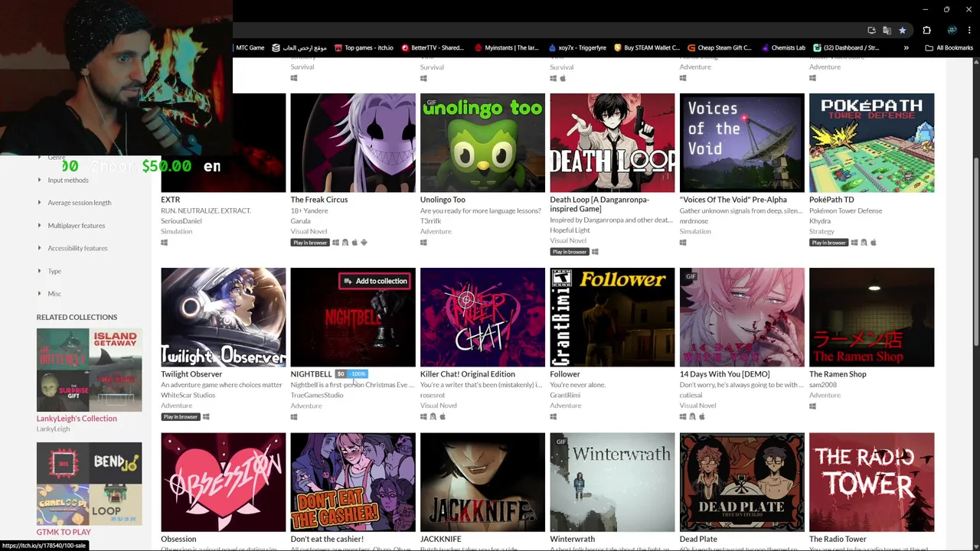Click the Simulation genre under EXTR
Viewport: 980px width, 551px height.
pyautogui.click(x=176, y=231)
